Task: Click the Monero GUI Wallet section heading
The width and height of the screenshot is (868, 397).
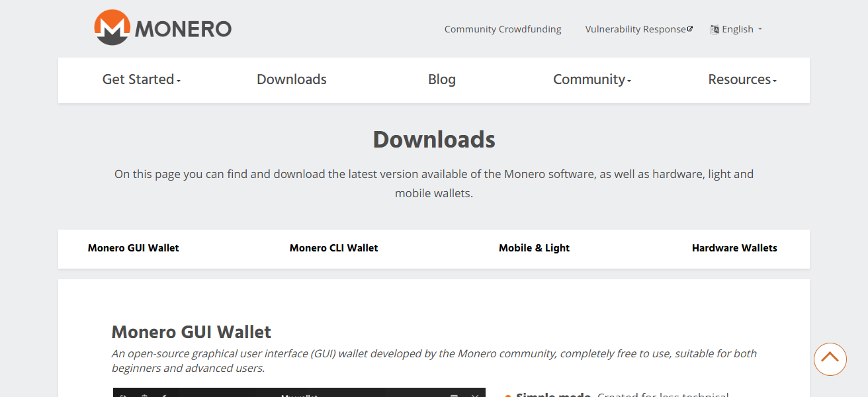Action: point(192,331)
